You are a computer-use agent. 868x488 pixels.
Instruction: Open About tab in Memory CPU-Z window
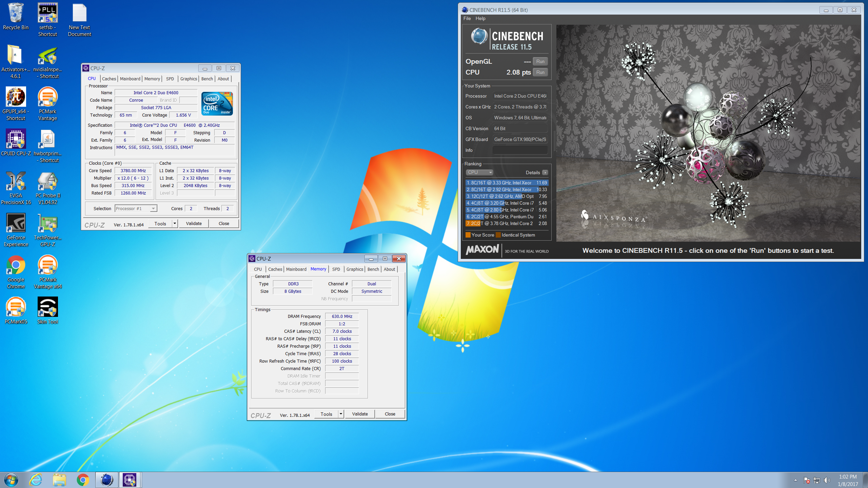389,269
